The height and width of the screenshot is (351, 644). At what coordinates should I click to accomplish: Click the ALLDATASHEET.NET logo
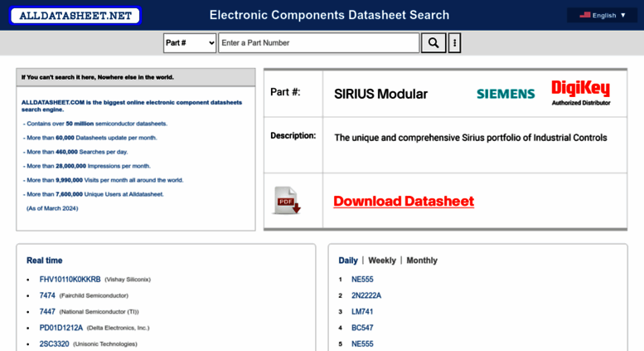[75, 16]
